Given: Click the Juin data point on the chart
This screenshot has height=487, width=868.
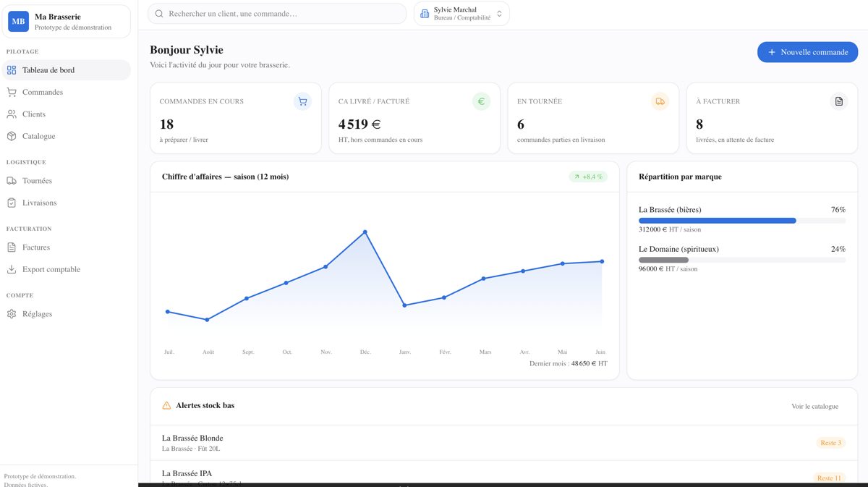Looking at the screenshot, I should [x=602, y=261].
